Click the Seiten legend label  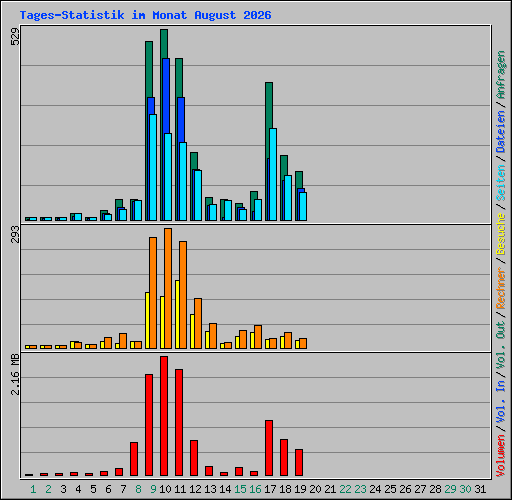pyautogui.click(x=501, y=183)
